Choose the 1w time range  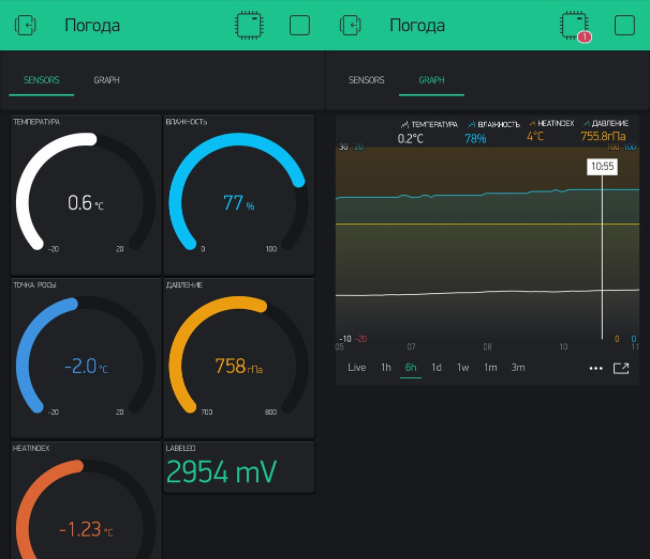(x=463, y=367)
